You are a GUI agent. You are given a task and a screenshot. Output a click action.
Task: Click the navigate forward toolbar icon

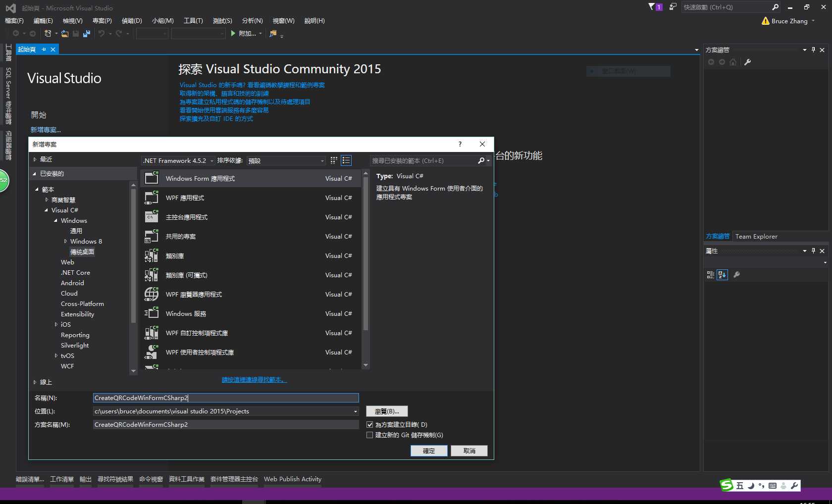click(x=33, y=33)
